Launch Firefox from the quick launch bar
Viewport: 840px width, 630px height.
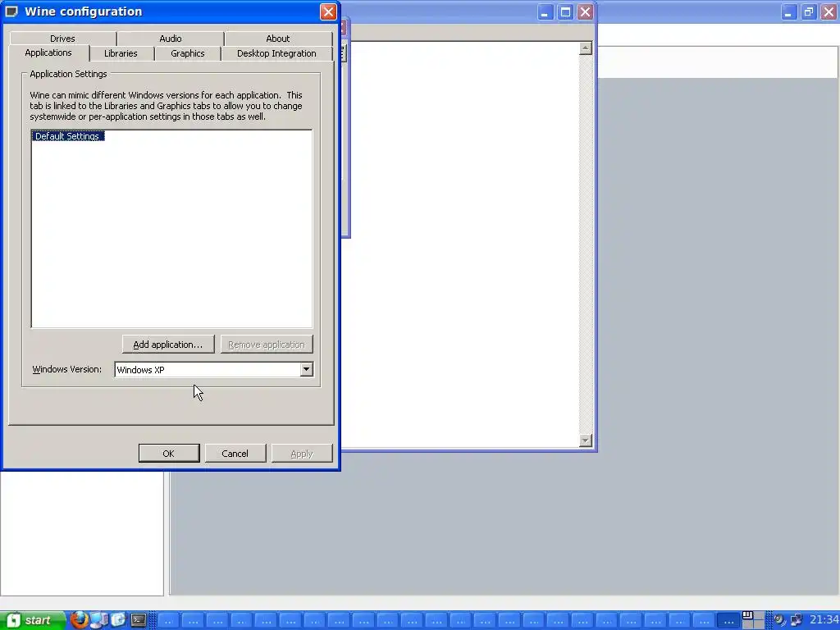click(80, 620)
